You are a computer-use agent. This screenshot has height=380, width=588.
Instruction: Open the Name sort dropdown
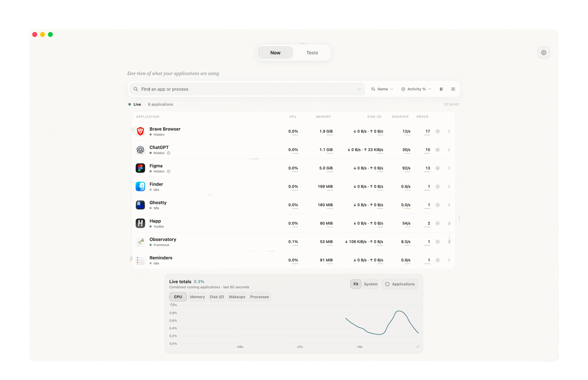coord(382,89)
